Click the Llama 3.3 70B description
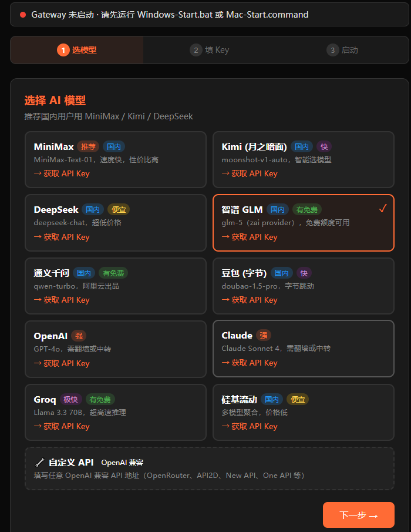Screen dimensions: 411x532 pyautogui.click(x=80, y=413)
